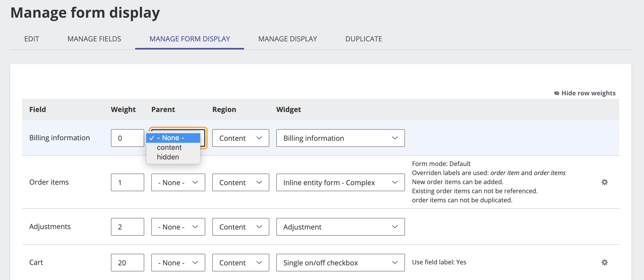The image size is (644, 280).
Task: Click the 'Widget' column header
Action: click(288, 109)
